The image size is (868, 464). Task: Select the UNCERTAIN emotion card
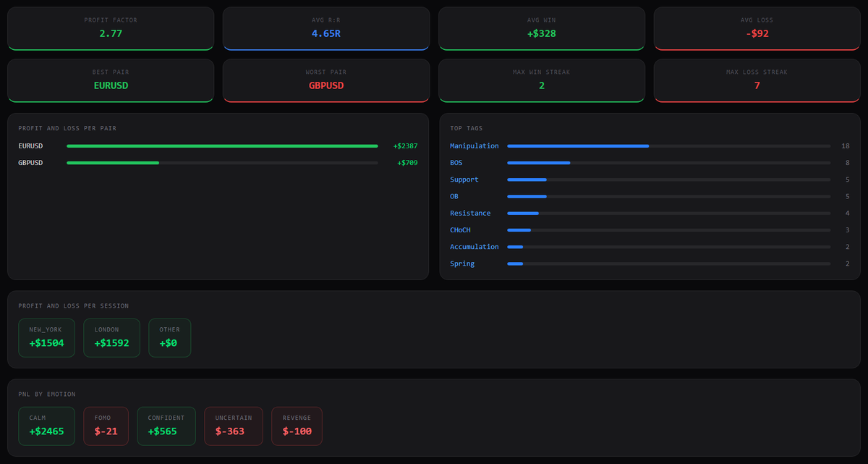pyautogui.click(x=234, y=426)
